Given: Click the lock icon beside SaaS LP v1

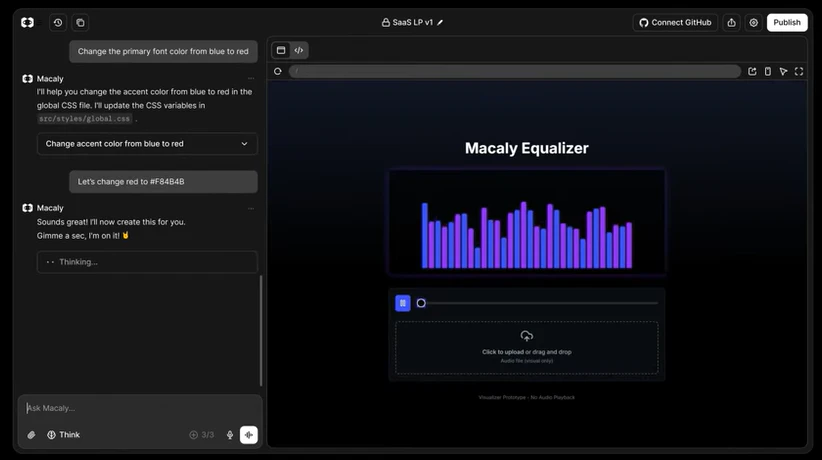Looking at the screenshot, I should [386, 23].
